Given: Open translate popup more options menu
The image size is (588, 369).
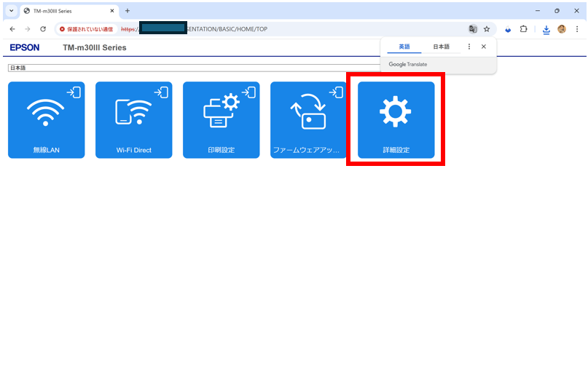Looking at the screenshot, I should (x=469, y=47).
